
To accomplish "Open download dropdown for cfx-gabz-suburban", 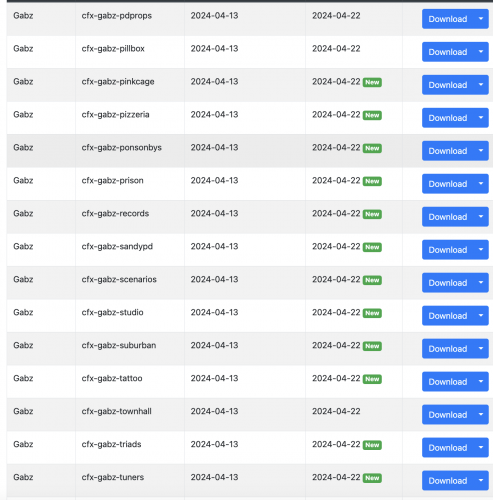I will click(481, 349).
